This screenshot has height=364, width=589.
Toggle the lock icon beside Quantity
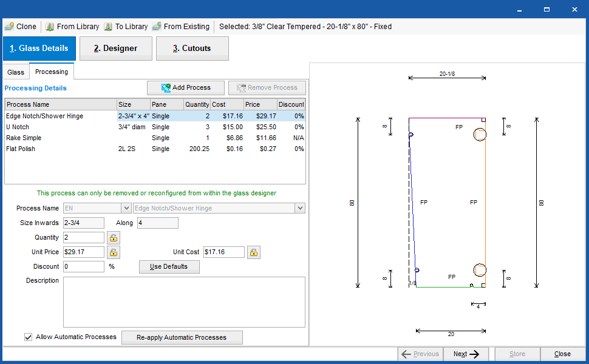[x=114, y=237]
